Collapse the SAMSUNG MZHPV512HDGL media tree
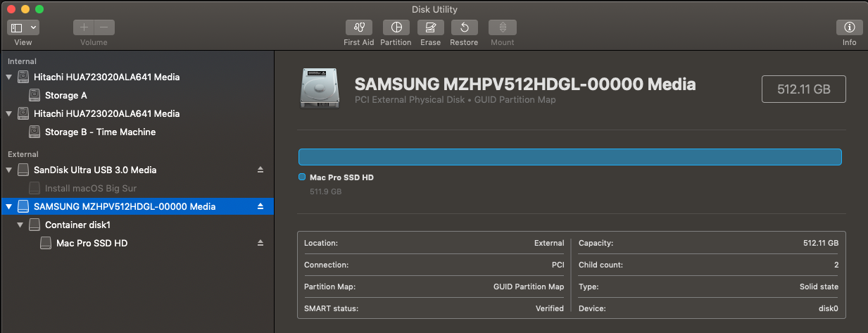868x333 pixels. (8, 206)
